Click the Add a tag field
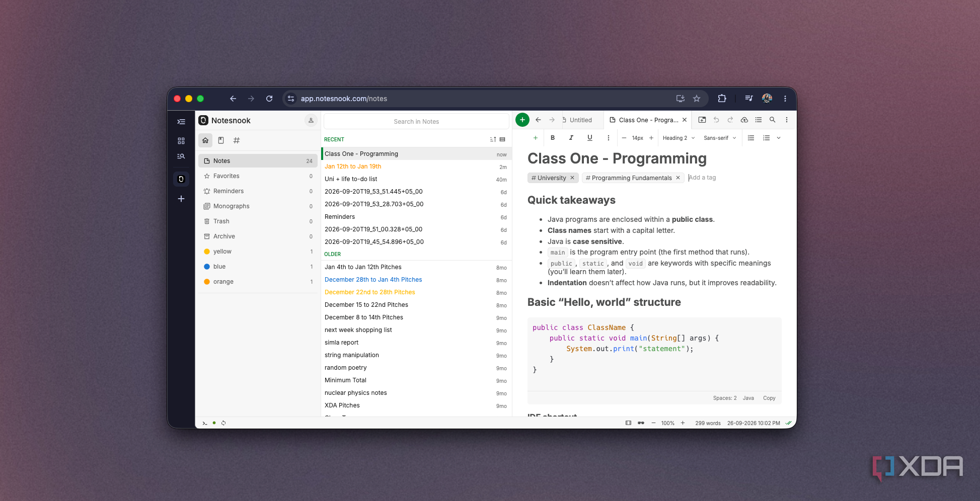Viewport: 980px width, 501px height. (703, 178)
